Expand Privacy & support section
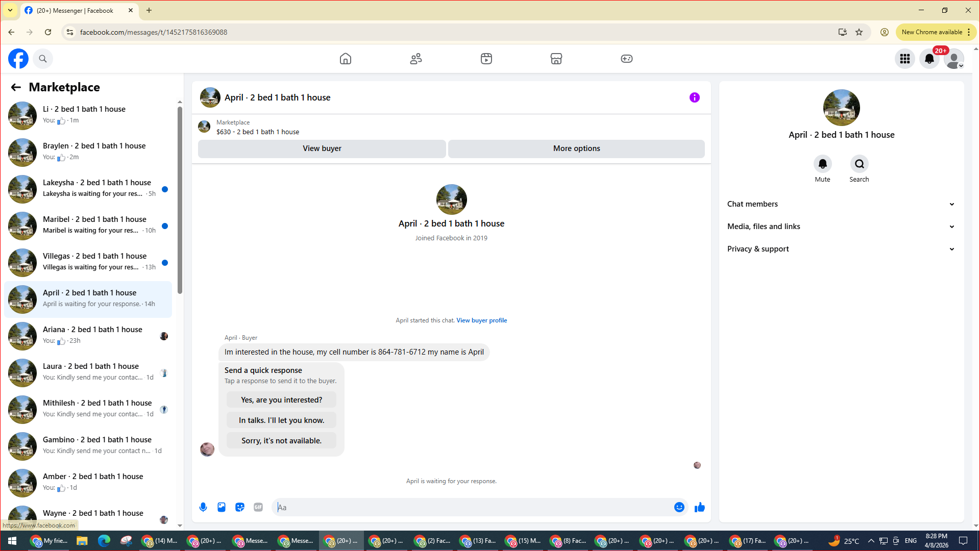 (841, 249)
